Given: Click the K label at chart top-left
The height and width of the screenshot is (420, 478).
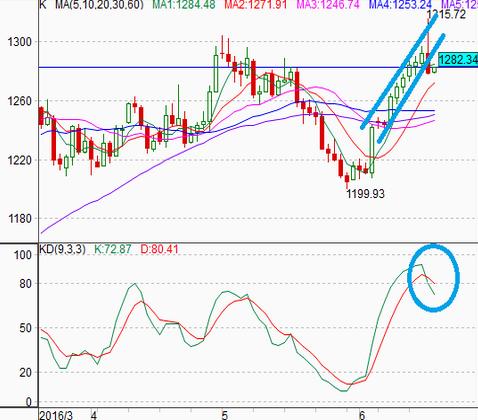Looking at the screenshot, I should (x=43, y=4).
